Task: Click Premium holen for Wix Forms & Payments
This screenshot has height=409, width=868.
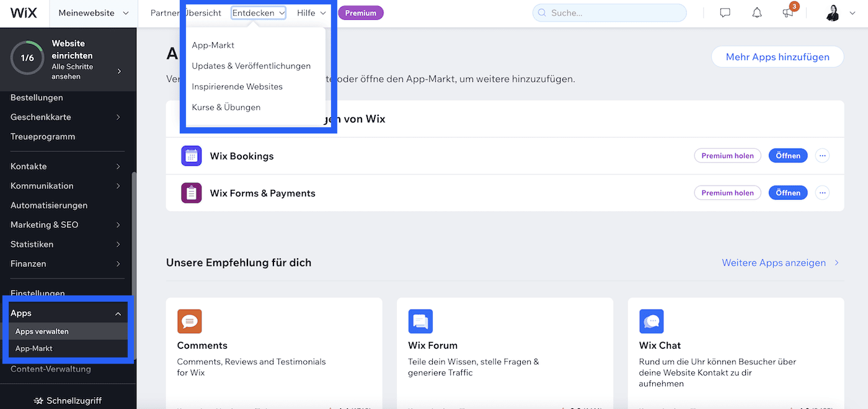Action: [x=727, y=193]
